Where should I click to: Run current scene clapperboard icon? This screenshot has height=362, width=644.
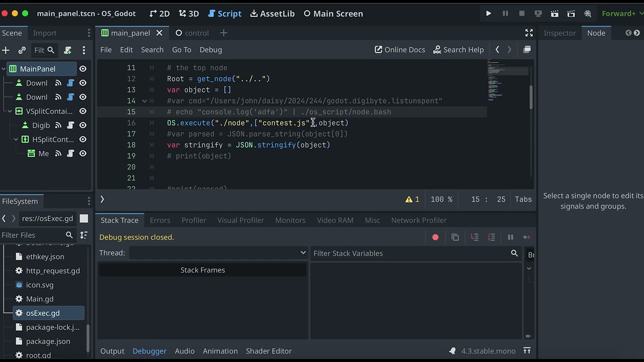pos(554,14)
